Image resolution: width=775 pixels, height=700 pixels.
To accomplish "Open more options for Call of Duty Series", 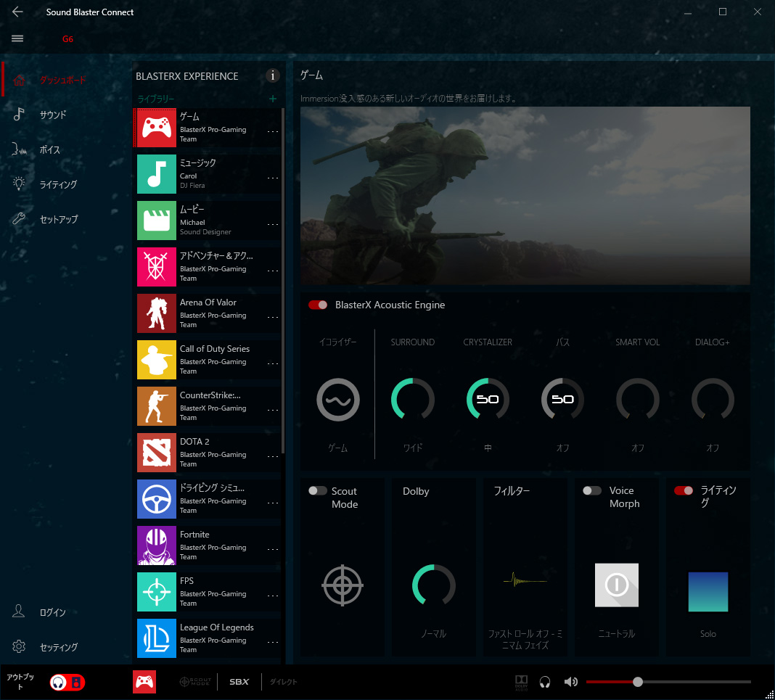I will pos(273,363).
